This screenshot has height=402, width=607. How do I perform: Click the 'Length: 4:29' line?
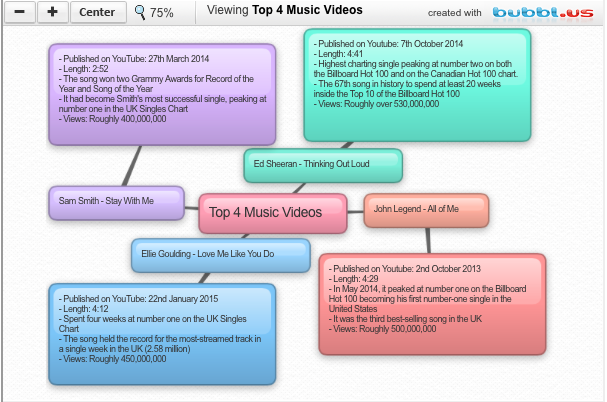pyautogui.click(x=353, y=278)
